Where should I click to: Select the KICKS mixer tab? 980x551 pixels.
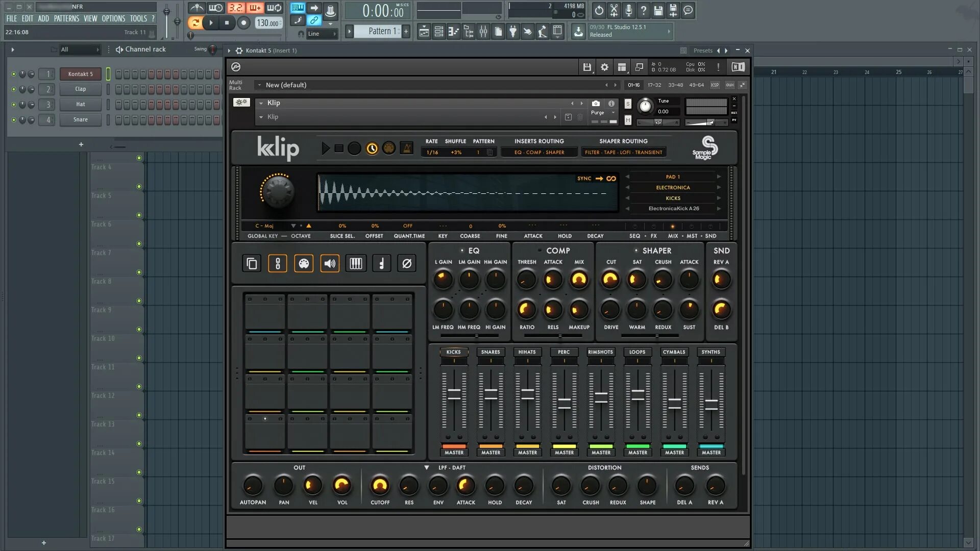click(x=453, y=352)
